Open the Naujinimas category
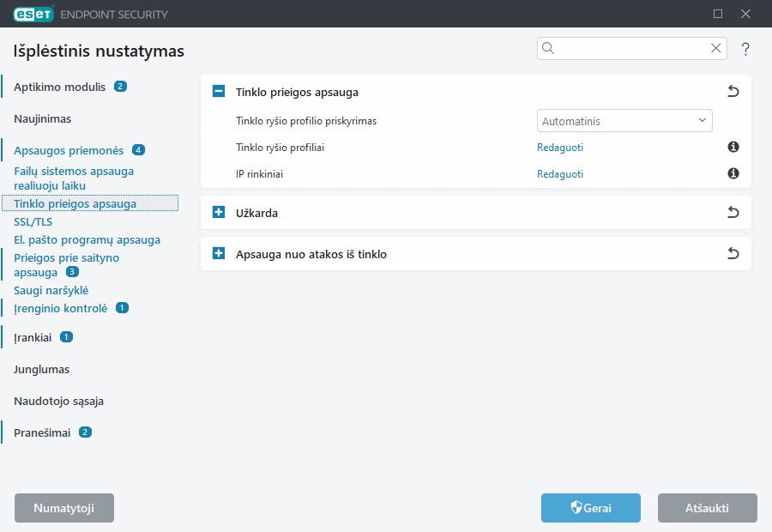772x532 pixels. [42, 118]
